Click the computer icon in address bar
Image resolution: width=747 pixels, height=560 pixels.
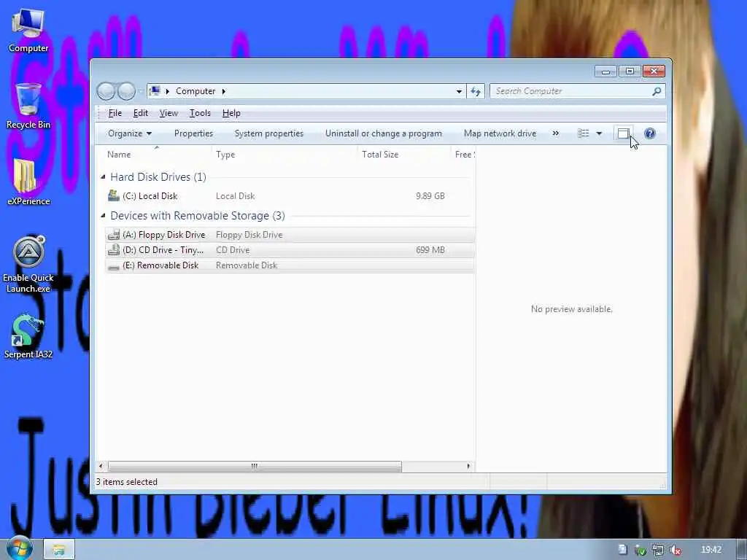click(155, 91)
